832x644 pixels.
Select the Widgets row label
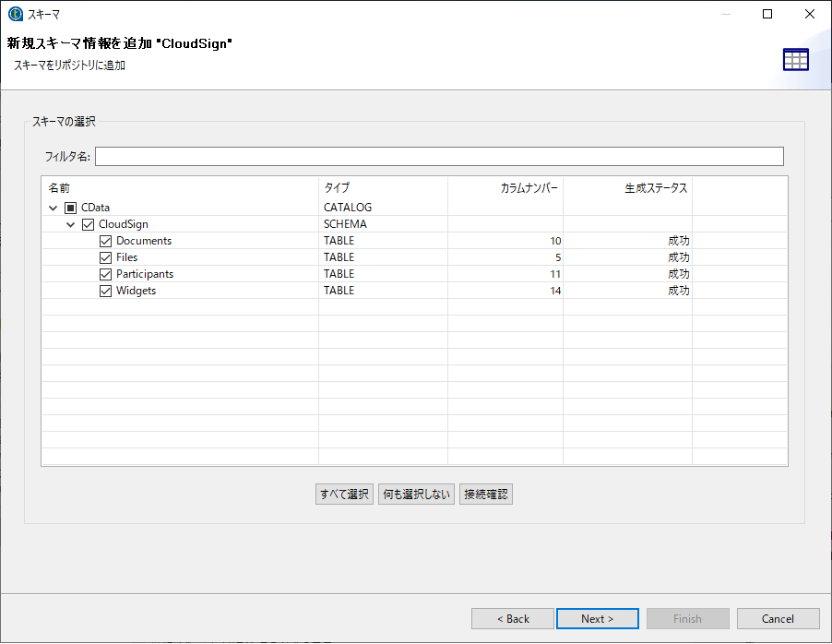(136, 291)
